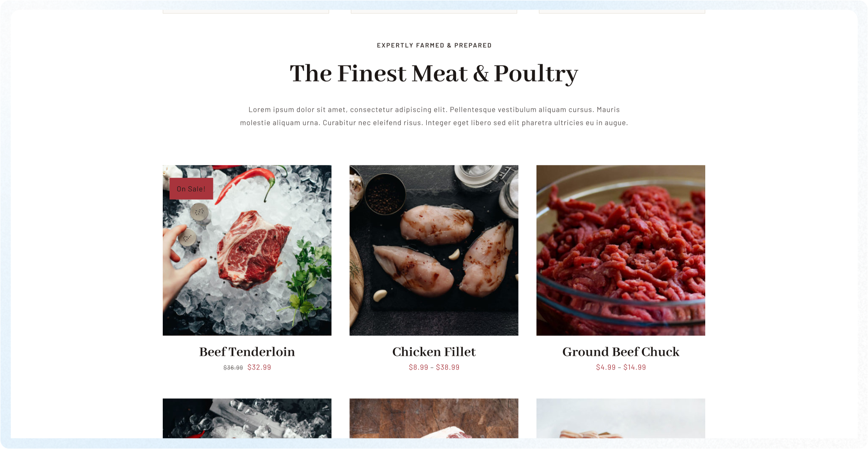Click the Lorem ipsum description paragraph
The width and height of the screenshot is (868, 449).
pos(434,116)
